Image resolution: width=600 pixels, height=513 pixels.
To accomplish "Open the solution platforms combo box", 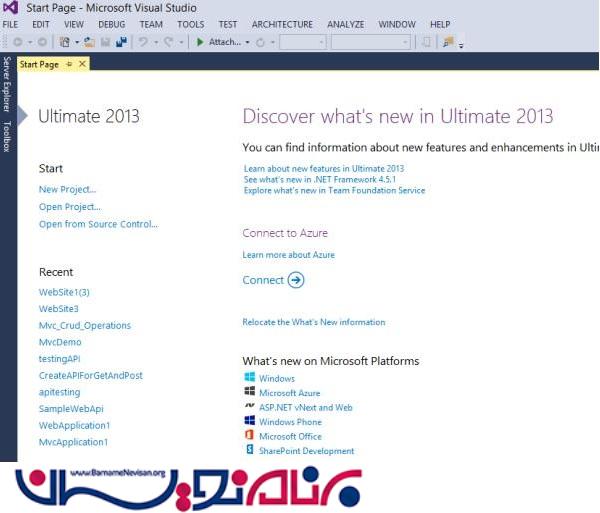I will click(x=370, y=42).
